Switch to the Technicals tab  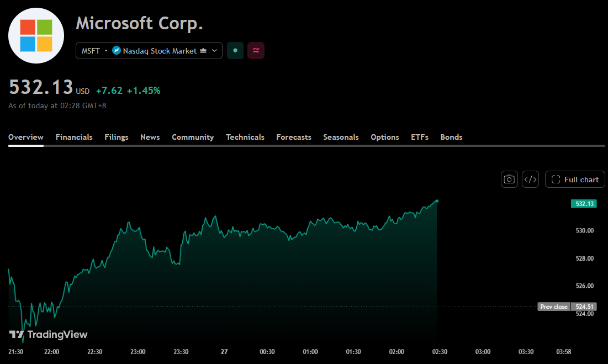pos(245,137)
